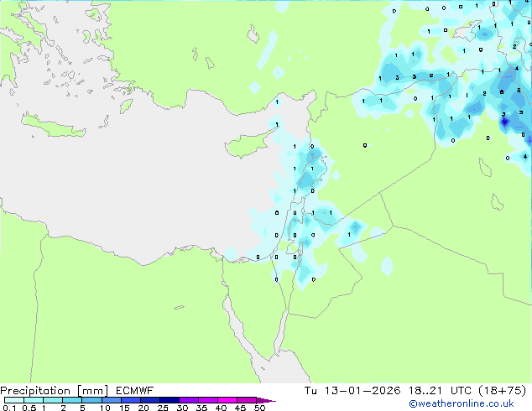The width and height of the screenshot is (532, 411).
Task: Click the "(18+75)" forecast offset text
Action: pyautogui.click(x=503, y=391)
